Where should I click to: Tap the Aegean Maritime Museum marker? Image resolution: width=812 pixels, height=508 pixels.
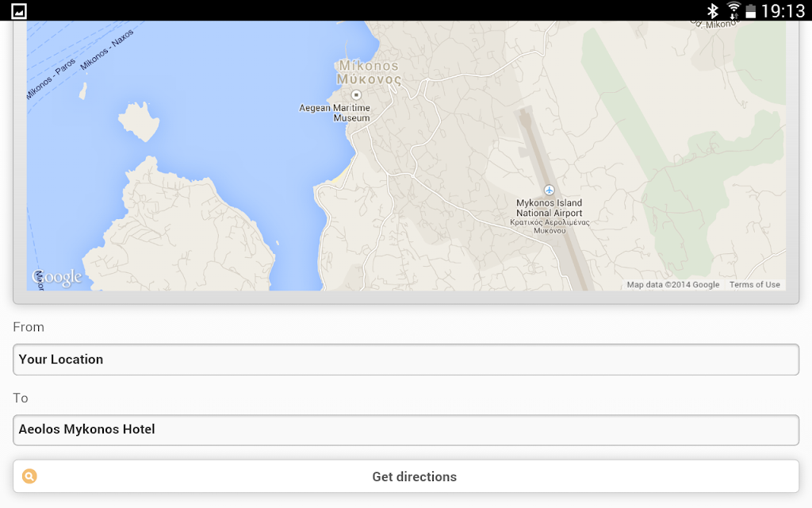point(356,95)
